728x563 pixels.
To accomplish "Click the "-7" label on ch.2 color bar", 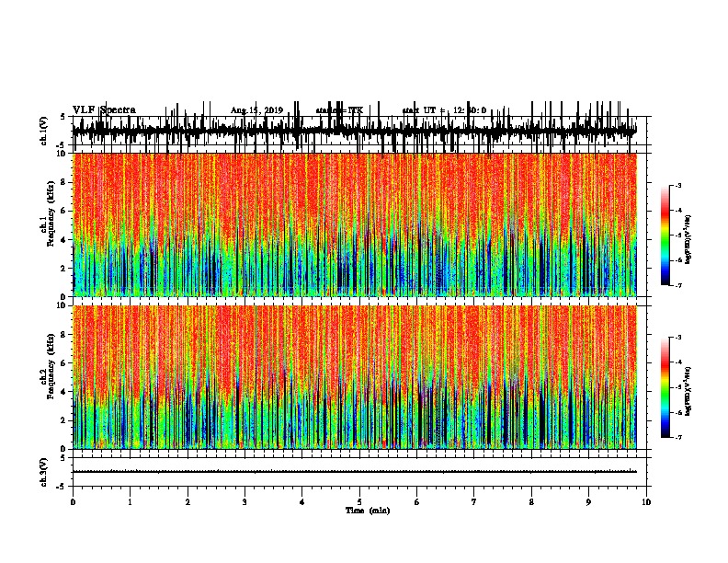I will (678, 437).
